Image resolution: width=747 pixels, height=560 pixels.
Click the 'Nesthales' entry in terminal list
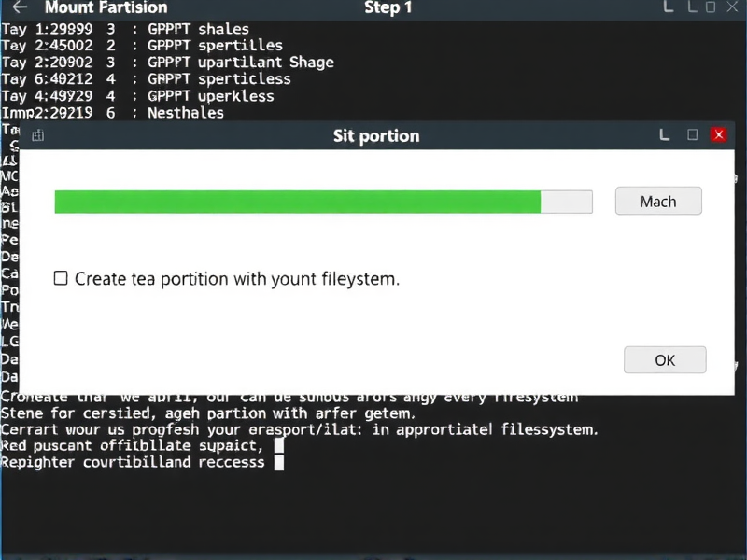(x=186, y=113)
